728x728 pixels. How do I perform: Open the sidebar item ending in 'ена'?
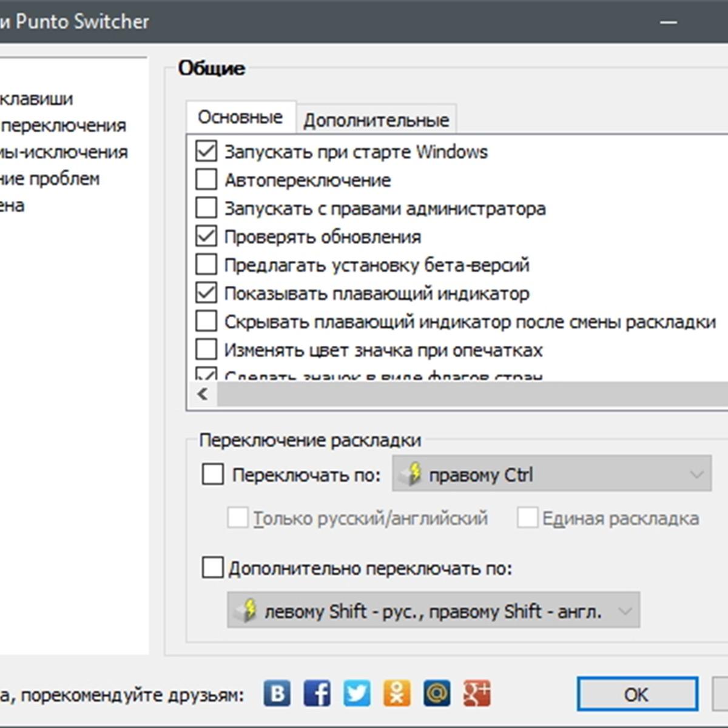coord(12,205)
